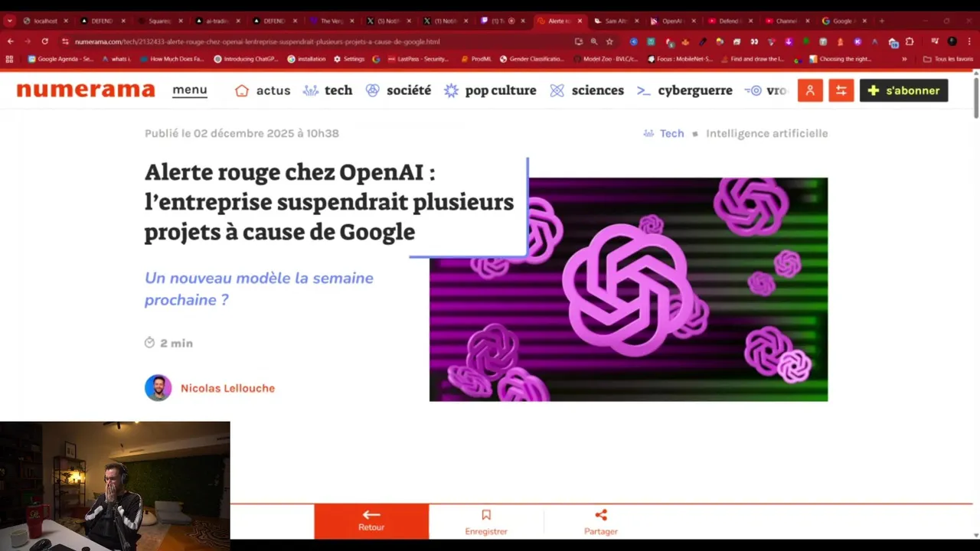
Task: Open Gender Classification bookmark
Action: tap(532, 59)
